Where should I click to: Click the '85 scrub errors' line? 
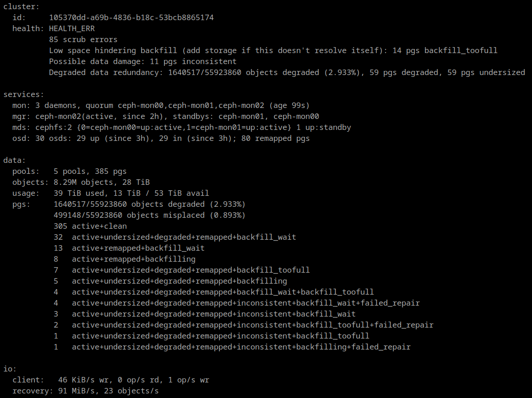tap(83, 39)
